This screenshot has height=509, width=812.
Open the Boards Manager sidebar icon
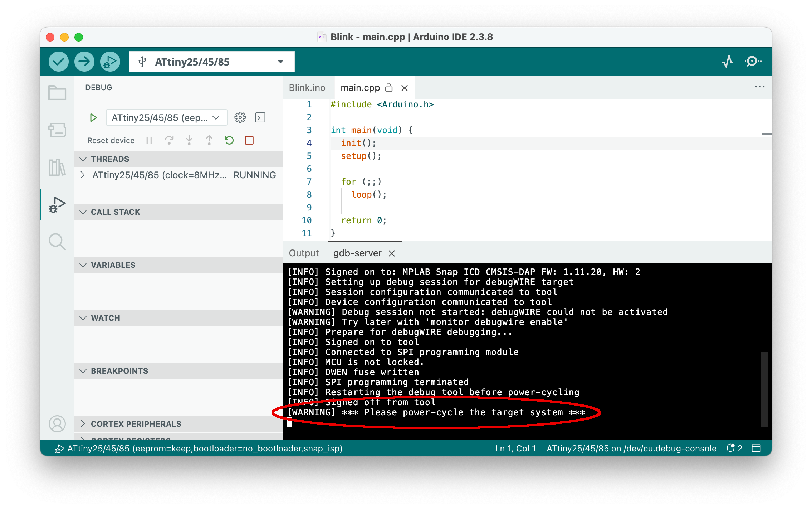tap(57, 130)
